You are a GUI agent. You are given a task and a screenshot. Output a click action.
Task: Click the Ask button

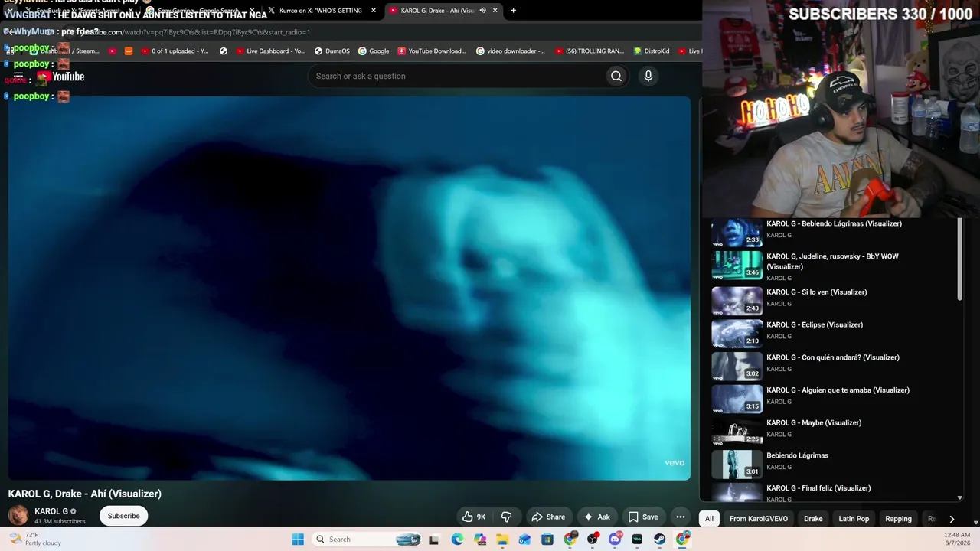coord(596,517)
